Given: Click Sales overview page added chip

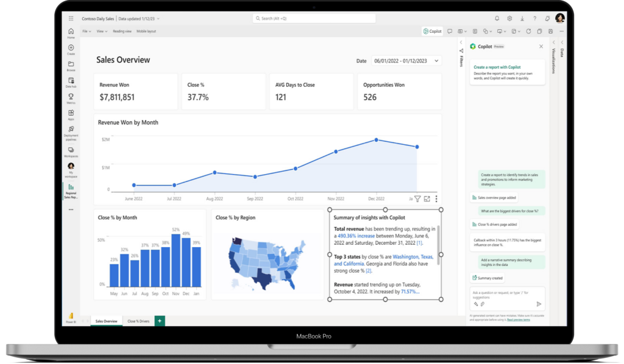Looking at the screenshot, I should coord(494,197).
